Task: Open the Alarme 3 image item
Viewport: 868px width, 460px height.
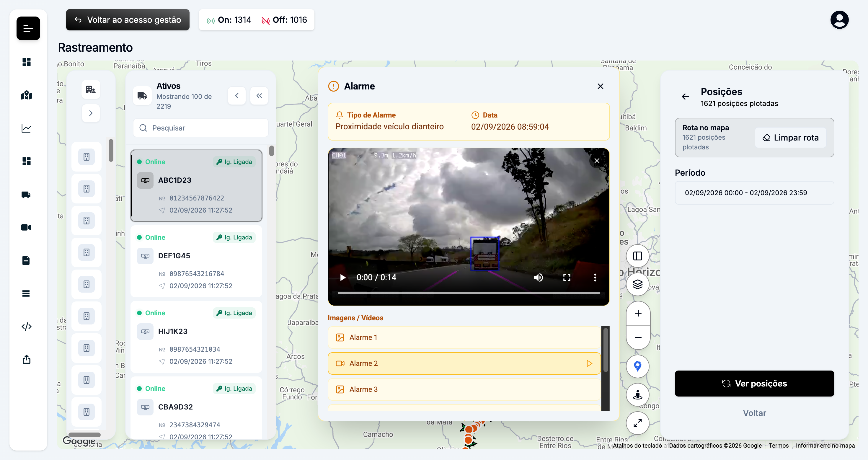Action: [x=464, y=389]
